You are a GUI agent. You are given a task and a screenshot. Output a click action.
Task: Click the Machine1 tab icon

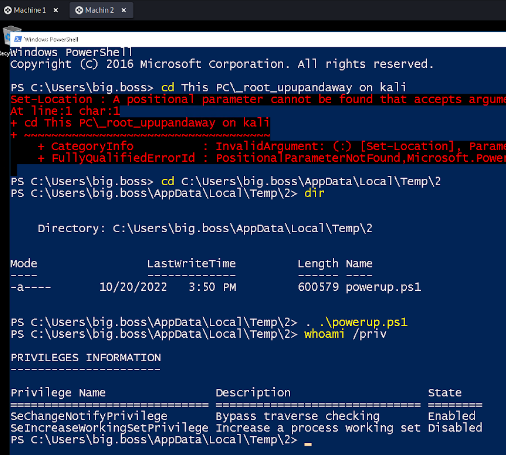[x=8, y=10]
